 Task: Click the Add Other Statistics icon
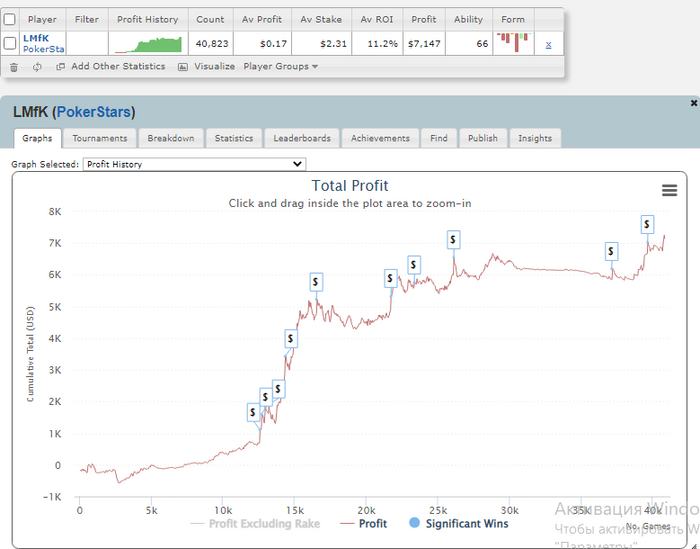(60, 67)
